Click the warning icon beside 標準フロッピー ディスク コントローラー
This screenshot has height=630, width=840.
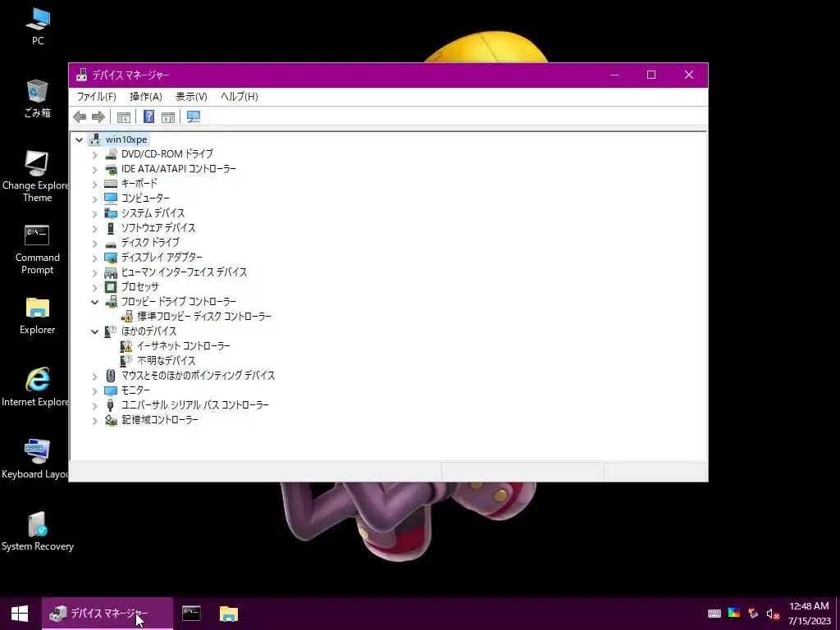click(126, 317)
